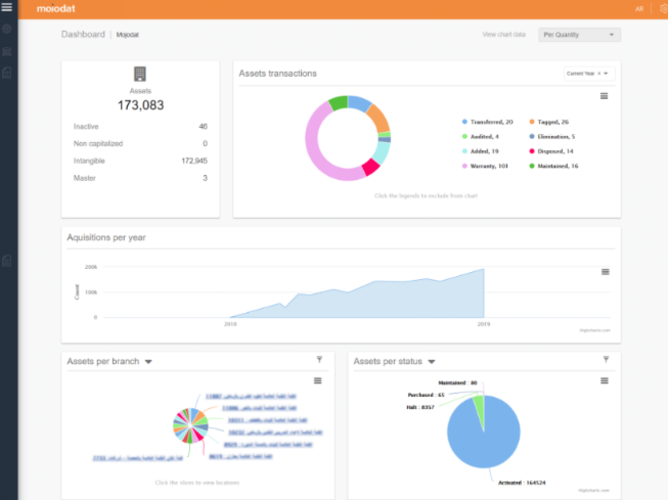This screenshot has width=668, height=500.
Task: Toggle the Warranty legend item in chart
Action: click(x=485, y=165)
